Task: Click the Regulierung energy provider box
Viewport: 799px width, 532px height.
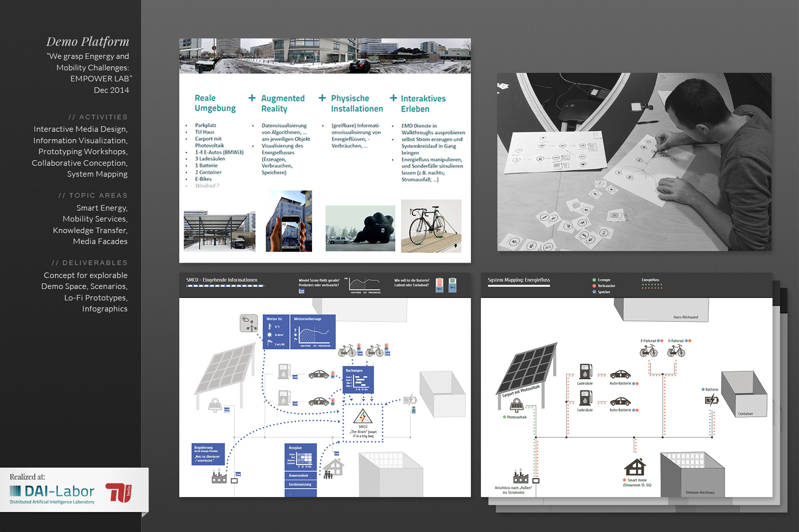Action: tap(208, 454)
